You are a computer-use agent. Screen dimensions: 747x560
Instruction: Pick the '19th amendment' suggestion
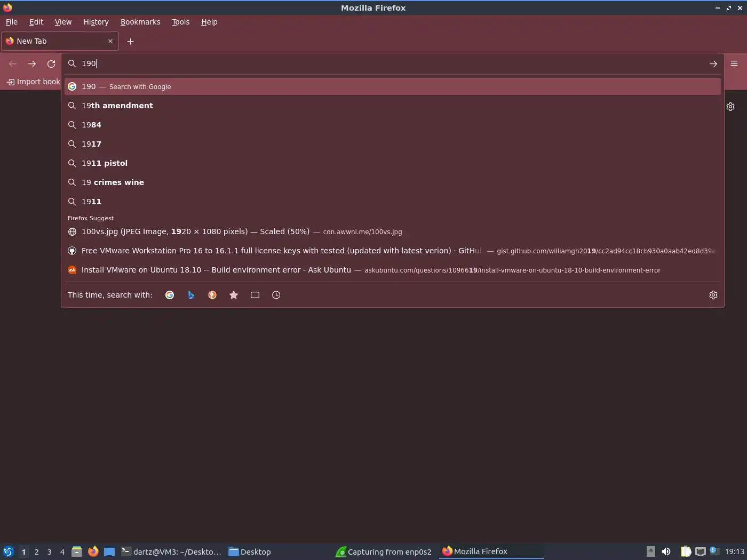(393, 106)
